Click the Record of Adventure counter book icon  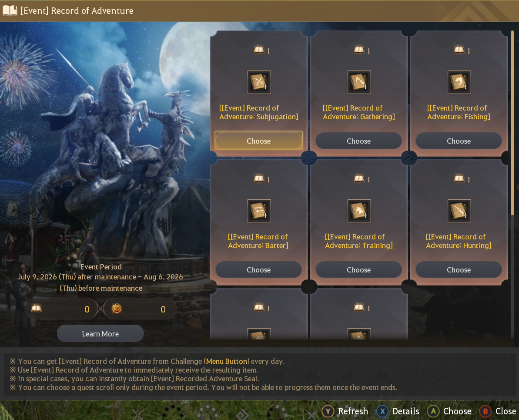pyautogui.click(x=37, y=309)
